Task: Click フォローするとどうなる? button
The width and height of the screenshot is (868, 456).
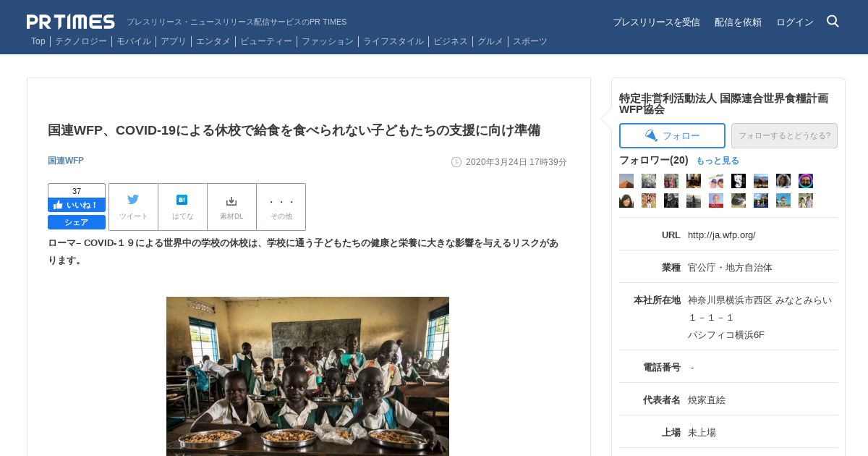Action: (x=784, y=135)
